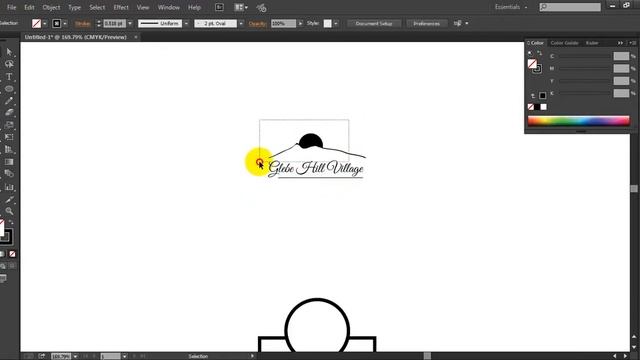Click the none swatch in Color panel
Viewport: 640px width, 360px height.
click(x=531, y=107)
